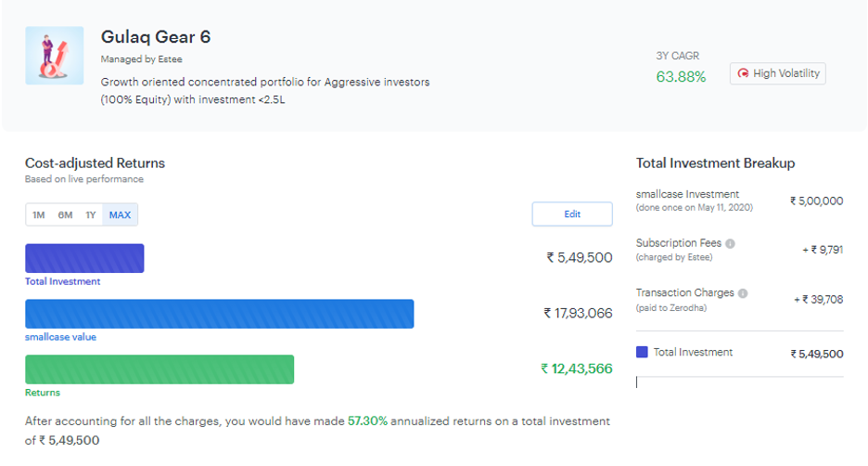Select the MAX period tab
The image size is (868, 466).
pyautogui.click(x=121, y=215)
